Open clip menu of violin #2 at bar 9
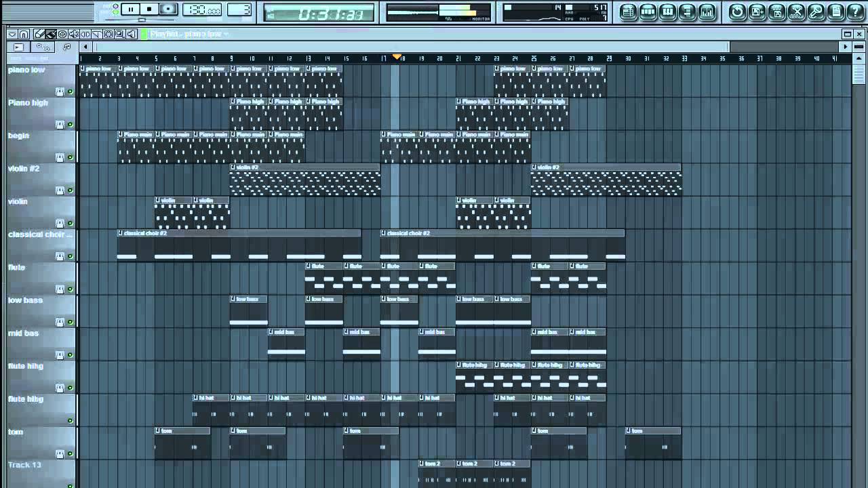 point(233,167)
